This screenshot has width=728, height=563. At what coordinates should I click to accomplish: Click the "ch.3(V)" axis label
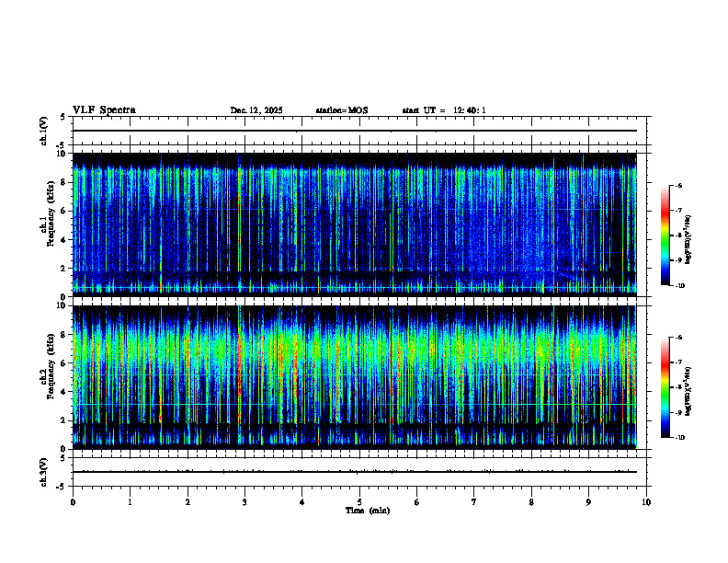click(x=43, y=472)
